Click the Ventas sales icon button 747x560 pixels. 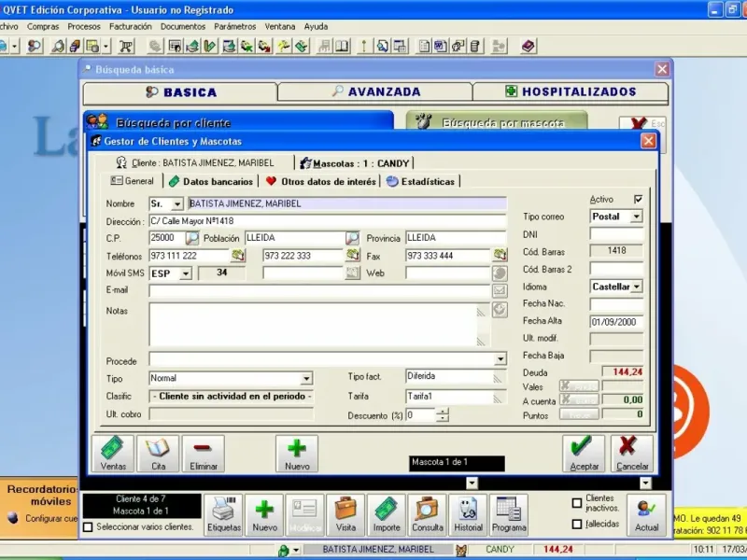113,453
